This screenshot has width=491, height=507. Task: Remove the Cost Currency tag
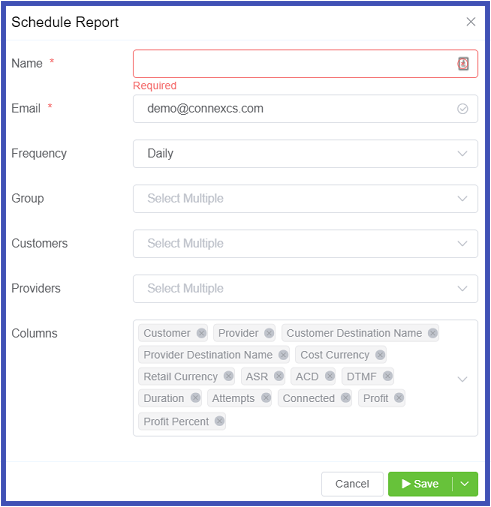click(x=380, y=355)
